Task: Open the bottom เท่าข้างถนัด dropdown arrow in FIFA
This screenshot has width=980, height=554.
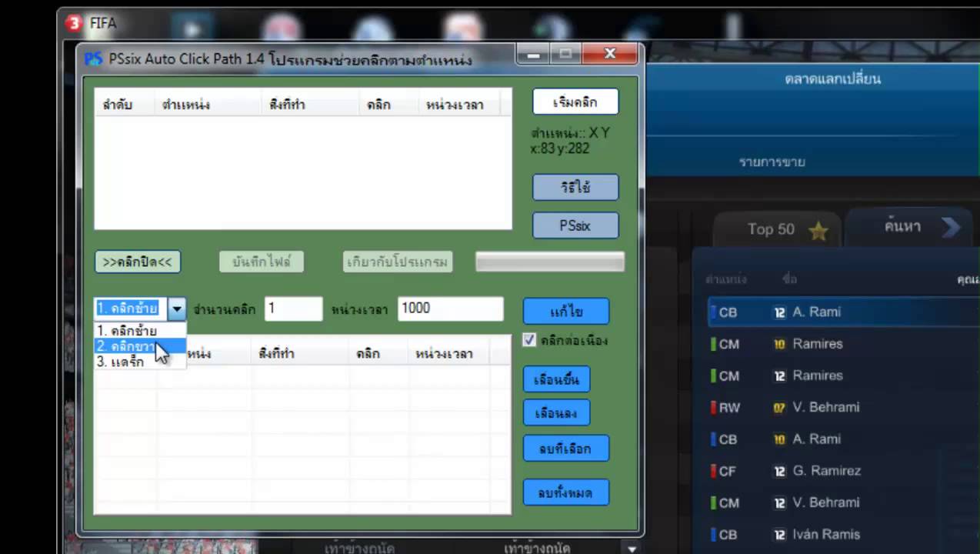Action: (x=632, y=549)
